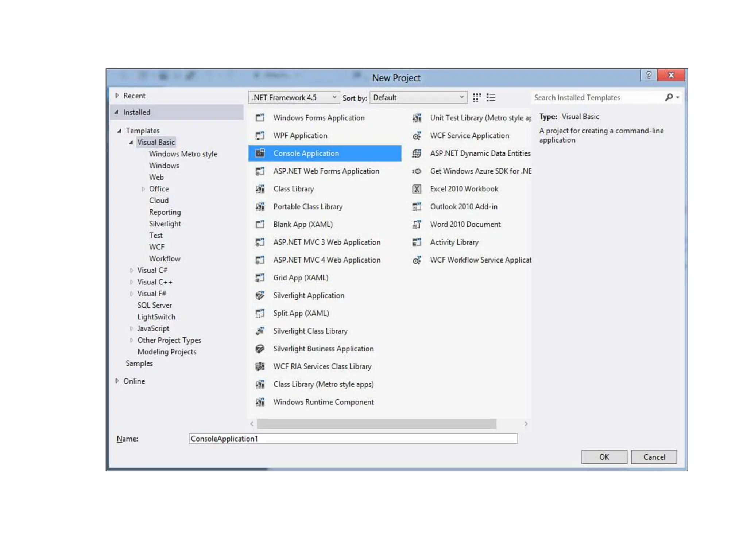
Task: Switch to small icons view
Action: [x=477, y=97]
